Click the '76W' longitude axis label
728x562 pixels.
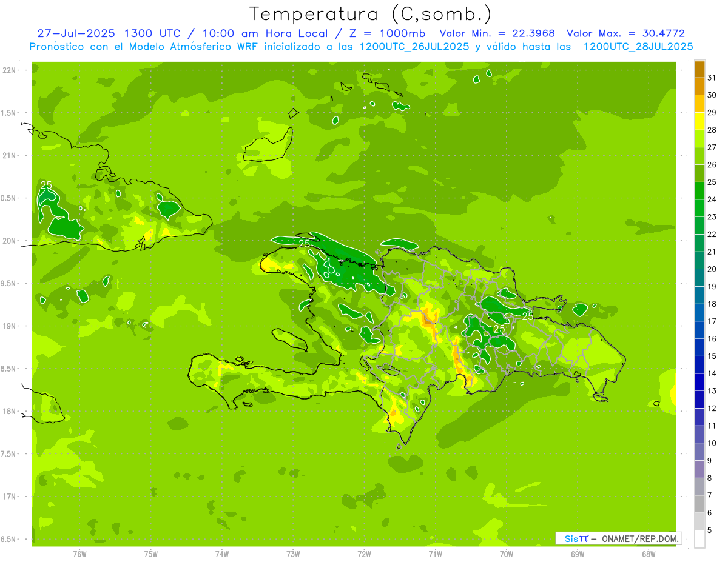coord(79,554)
